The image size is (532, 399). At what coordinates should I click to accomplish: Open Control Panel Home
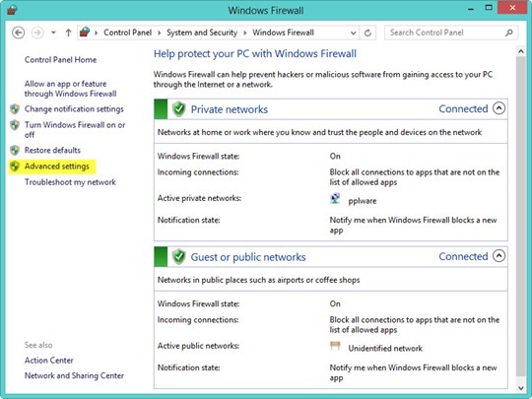60,60
